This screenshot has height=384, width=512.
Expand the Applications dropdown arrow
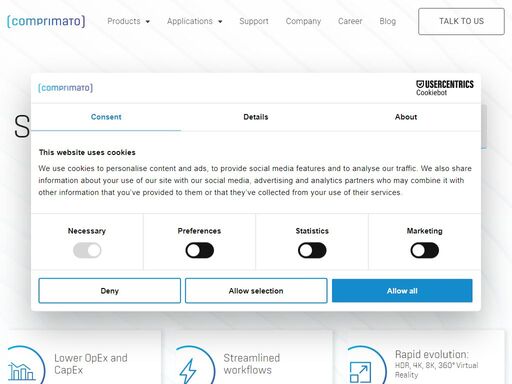click(220, 22)
